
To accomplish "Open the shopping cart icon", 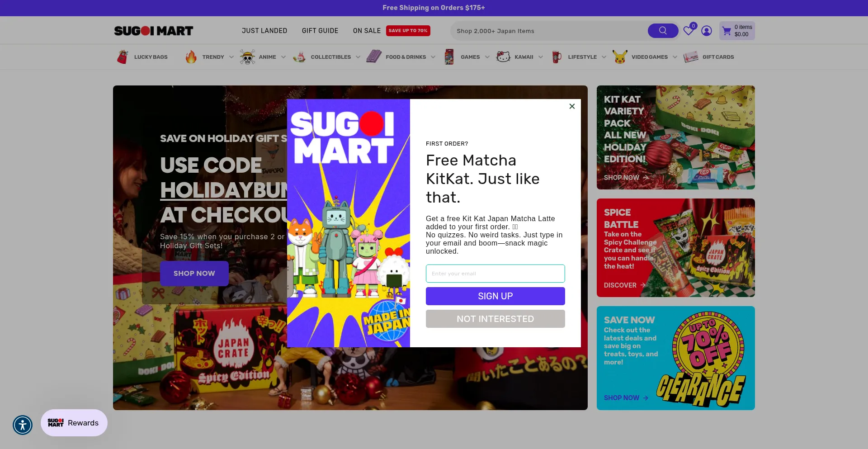I will (x=726, y=31).
